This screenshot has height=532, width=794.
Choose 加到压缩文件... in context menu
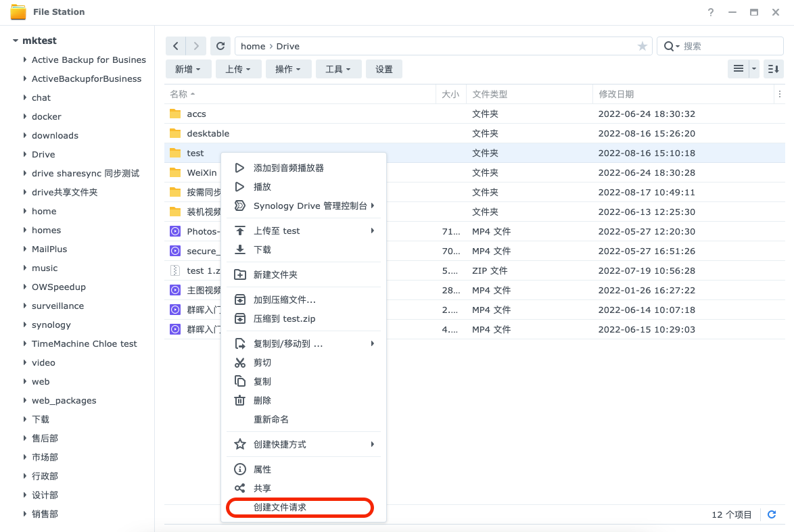(x=303, y=299)
